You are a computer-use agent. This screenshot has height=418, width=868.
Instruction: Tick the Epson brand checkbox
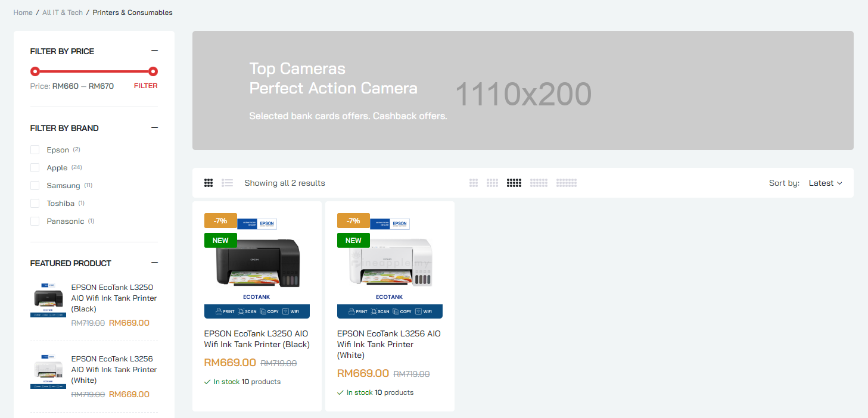35,149
